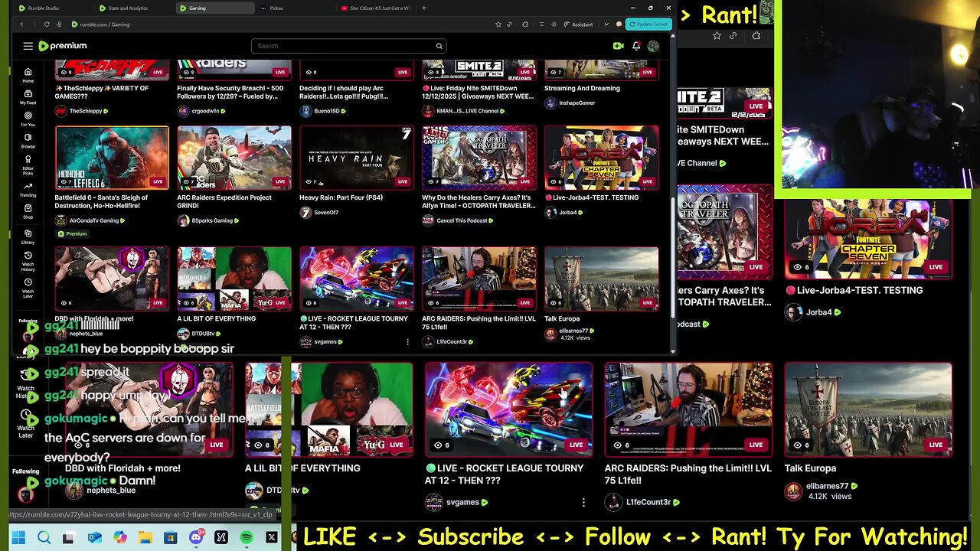Image resolution: width=980 pixels, height=551 pixels.
Task: Open the hamburger menu beside Rumble logo
Action: [x=28, y=46]
